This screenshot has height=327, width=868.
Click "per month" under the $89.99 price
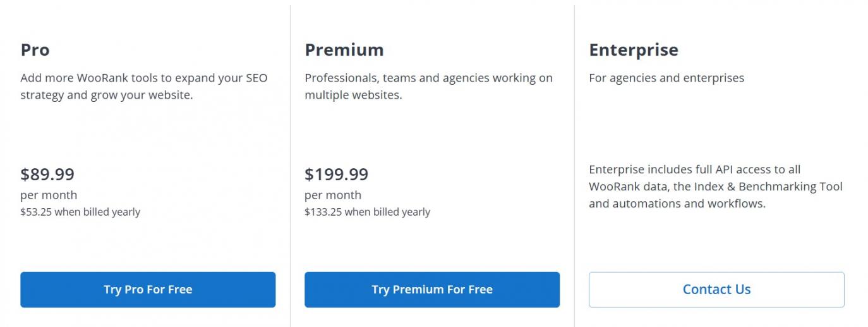click(x=49, y=195)
